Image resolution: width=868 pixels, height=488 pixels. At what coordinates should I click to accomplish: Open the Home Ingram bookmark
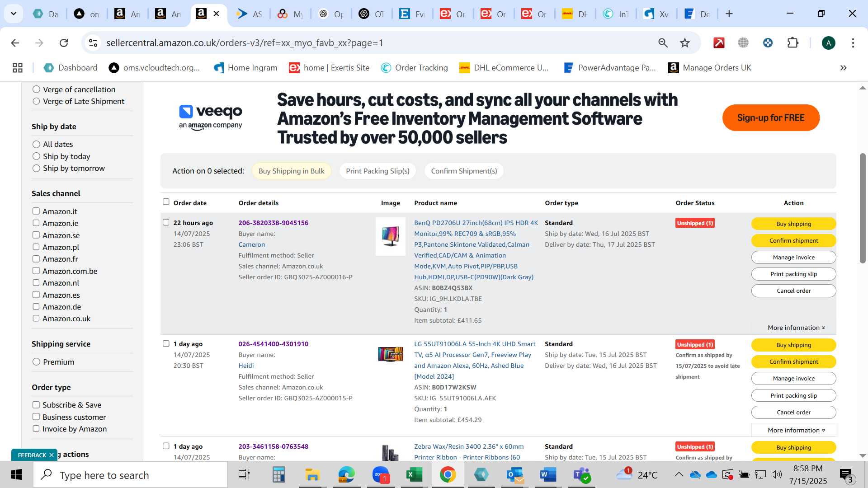click(246, 68)
